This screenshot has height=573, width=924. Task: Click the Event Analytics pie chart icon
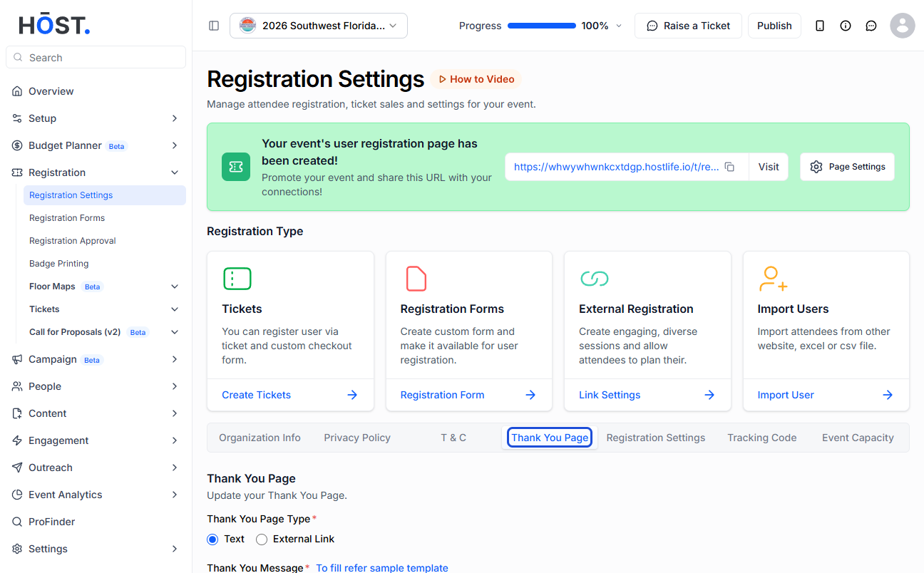(x=17, y=495)
